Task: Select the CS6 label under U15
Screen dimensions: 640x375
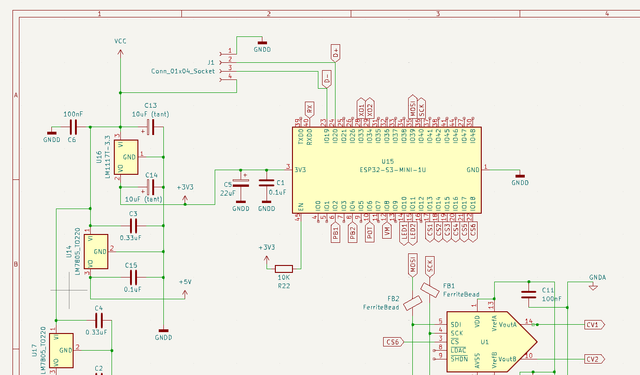Action: click(473, 232)
